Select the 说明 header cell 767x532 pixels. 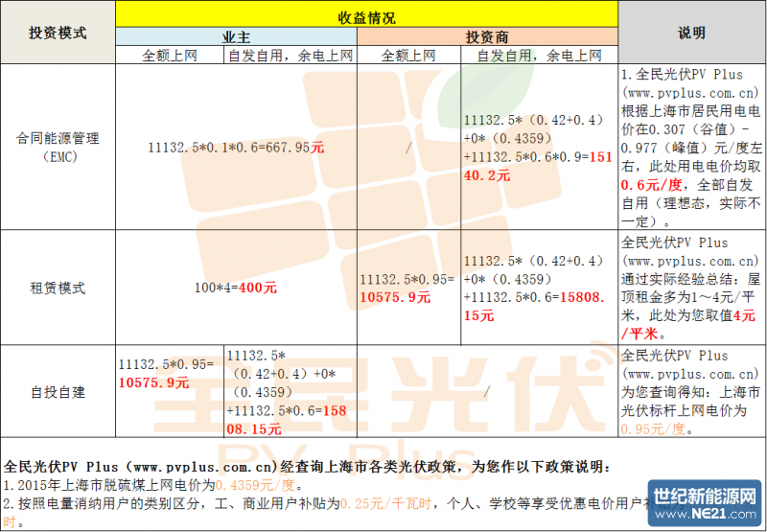coord(691,32)
